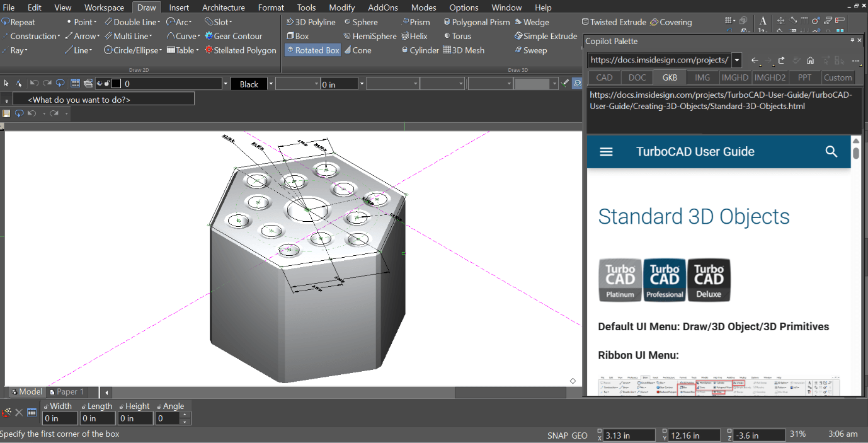This screenshot has height=443, width=868.
Task: Expand the Circle/Ellipse dropdown
Action: pyautogui.click(x=161, y=50)
